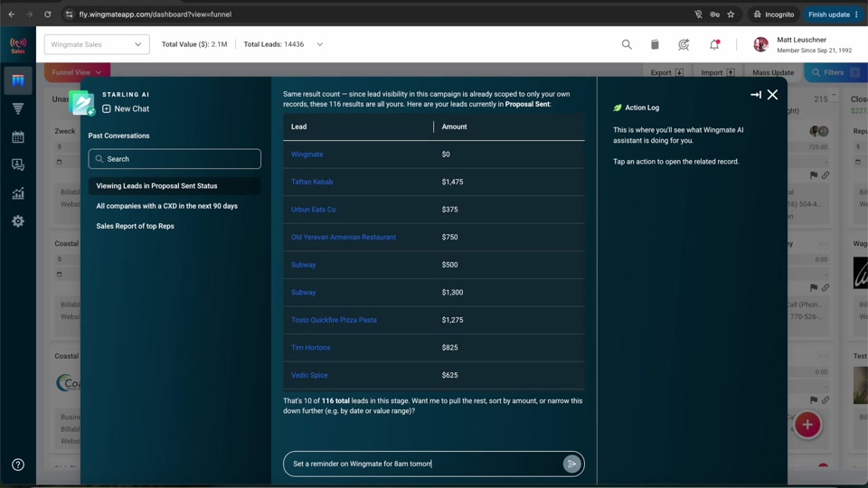Click the Action Log heading
The height and width of the screenshot is (488, 868).
[x=642, y=108]
